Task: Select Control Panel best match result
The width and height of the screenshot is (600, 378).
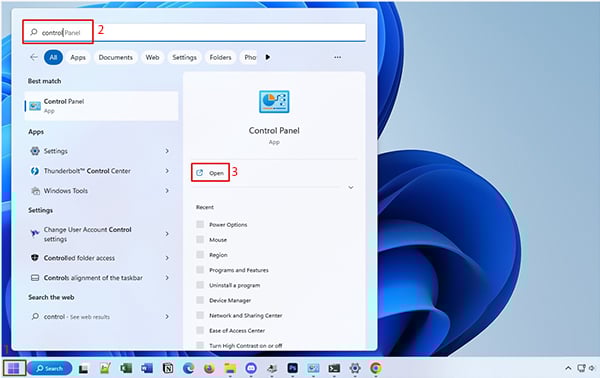Action: pyautogui.click(x=101, y=106)
